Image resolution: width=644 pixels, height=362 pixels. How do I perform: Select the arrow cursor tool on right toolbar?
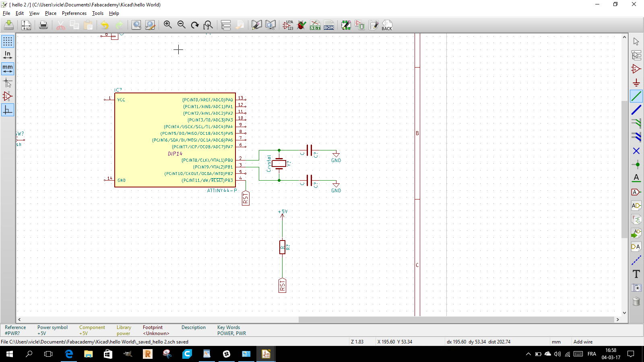(636, 41)
